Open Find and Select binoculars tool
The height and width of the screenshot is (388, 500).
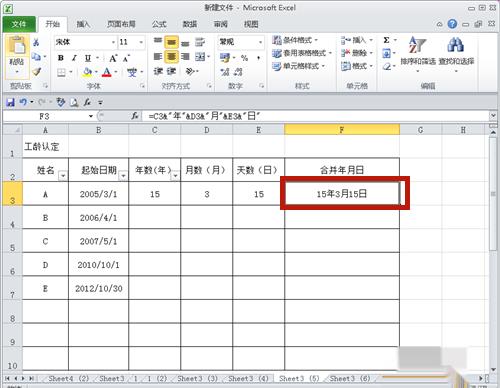click(x=456, y=53)
